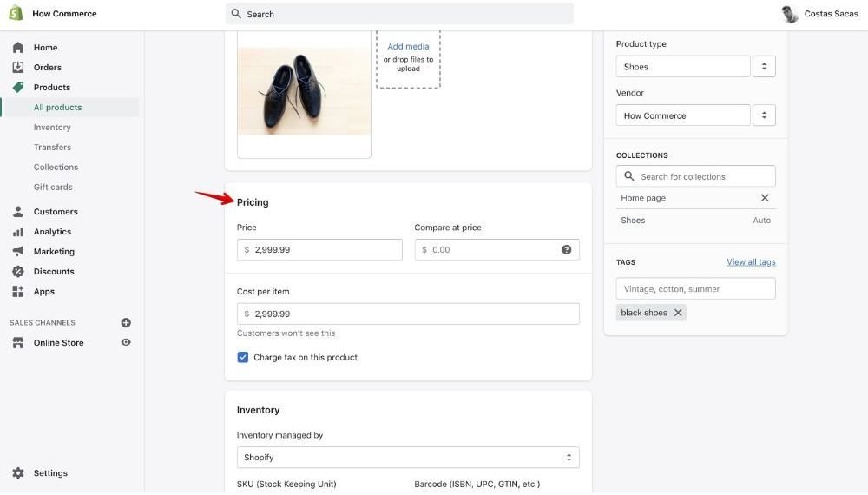Click the Online Store storefront icon
868x495 pixels.
tap(17, 343)
